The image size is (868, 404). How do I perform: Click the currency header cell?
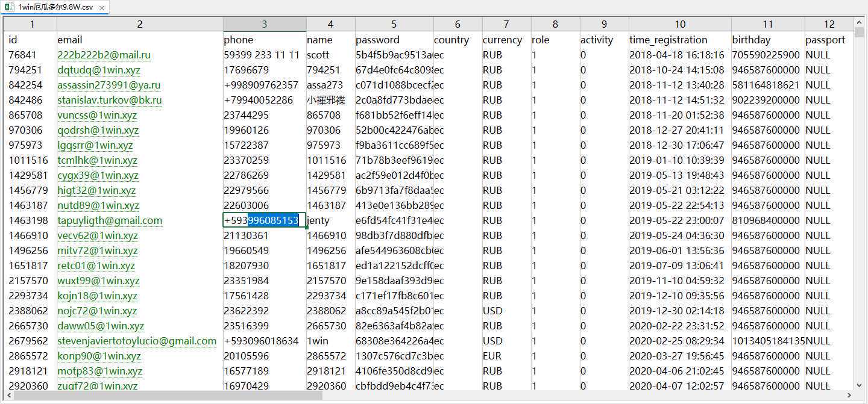[x=502, y=40]
